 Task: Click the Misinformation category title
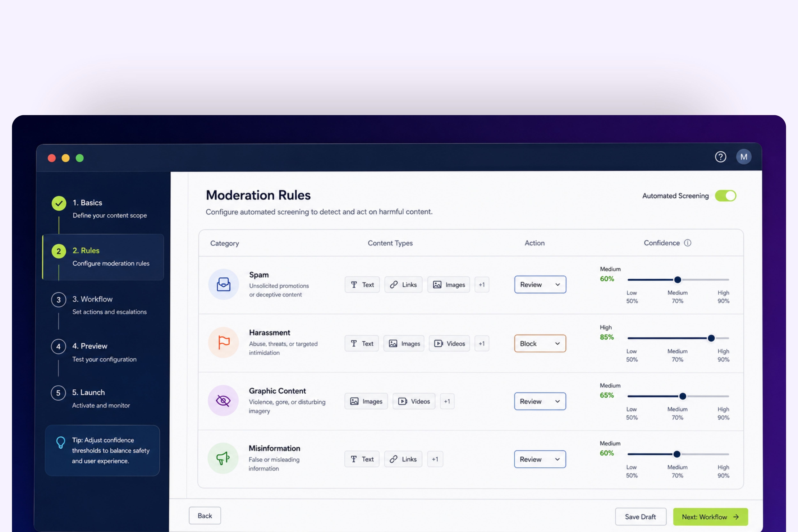click(x=274, y=448)
